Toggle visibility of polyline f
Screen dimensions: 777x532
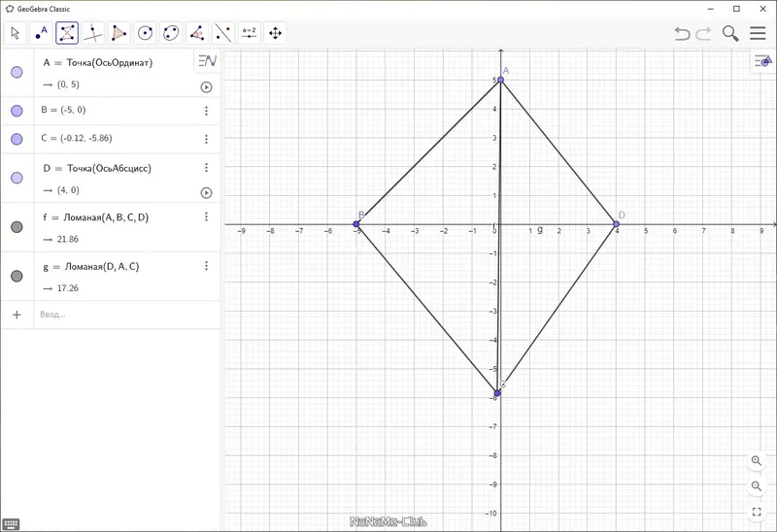17,227
